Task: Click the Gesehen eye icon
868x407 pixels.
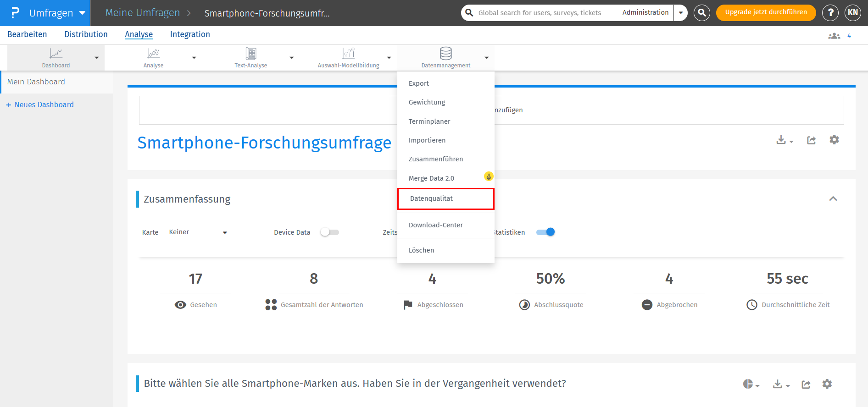Action: pos(180,305)
